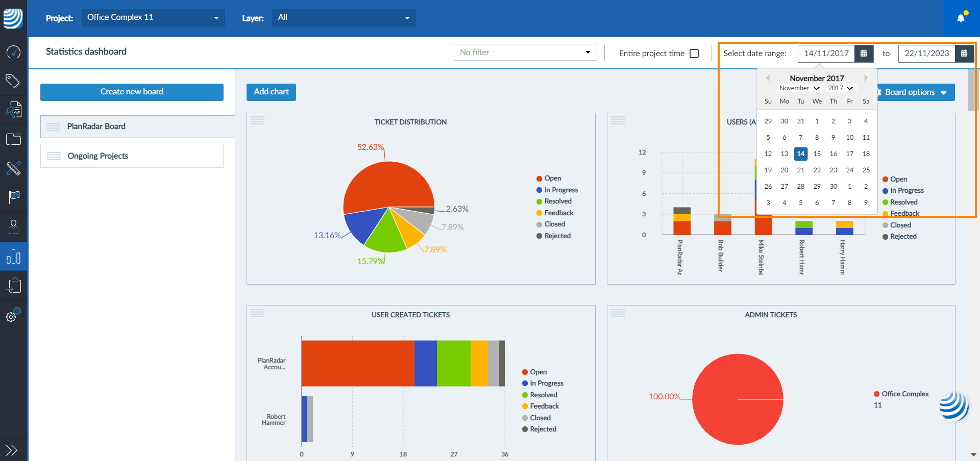Click the start date calendar icon

[x=864, y=54]
